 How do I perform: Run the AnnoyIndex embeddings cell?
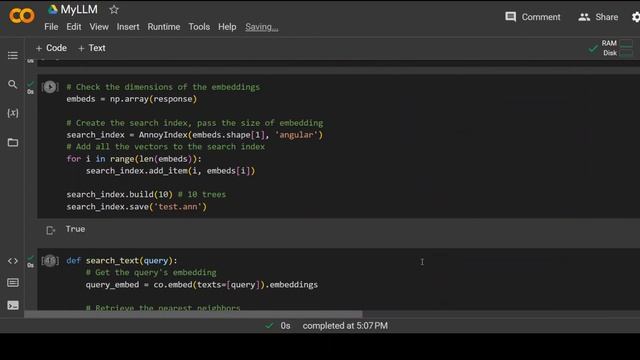pos(50,87)
